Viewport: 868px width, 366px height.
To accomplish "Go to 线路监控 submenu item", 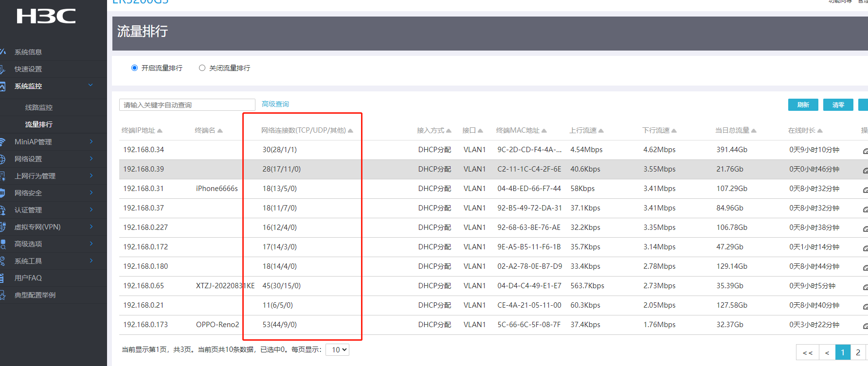I will [x=39, y=107].
